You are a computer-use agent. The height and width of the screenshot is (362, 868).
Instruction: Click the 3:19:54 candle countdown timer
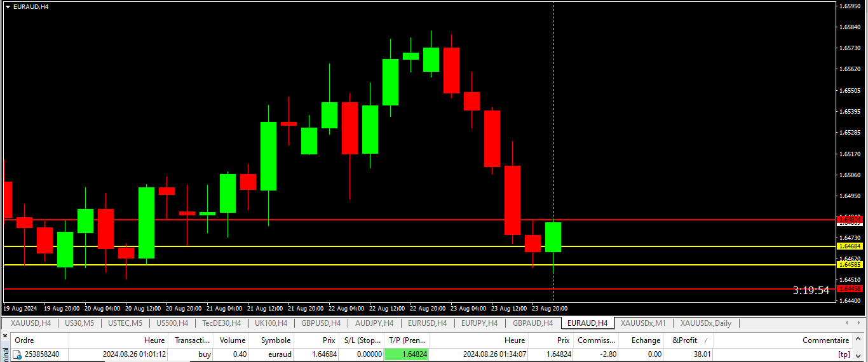tap(811, 290)
